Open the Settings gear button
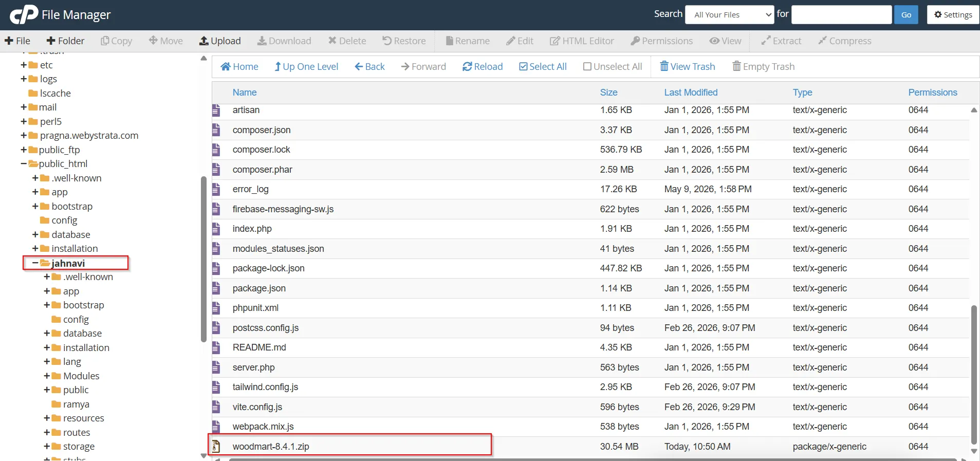 (x=953, y=14)
